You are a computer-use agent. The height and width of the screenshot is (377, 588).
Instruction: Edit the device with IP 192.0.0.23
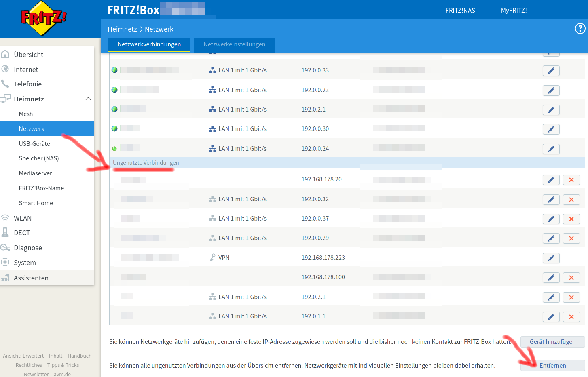tap(551, 91)
